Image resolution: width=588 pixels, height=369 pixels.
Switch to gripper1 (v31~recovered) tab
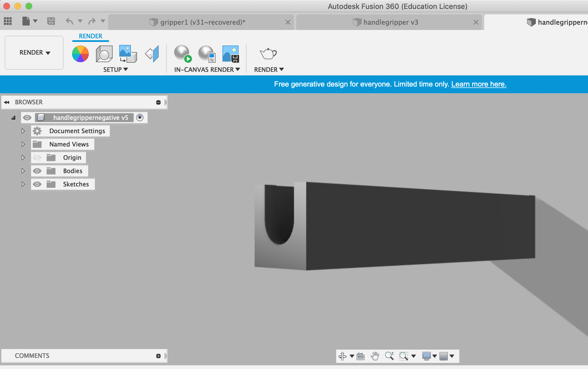point(202,22)
